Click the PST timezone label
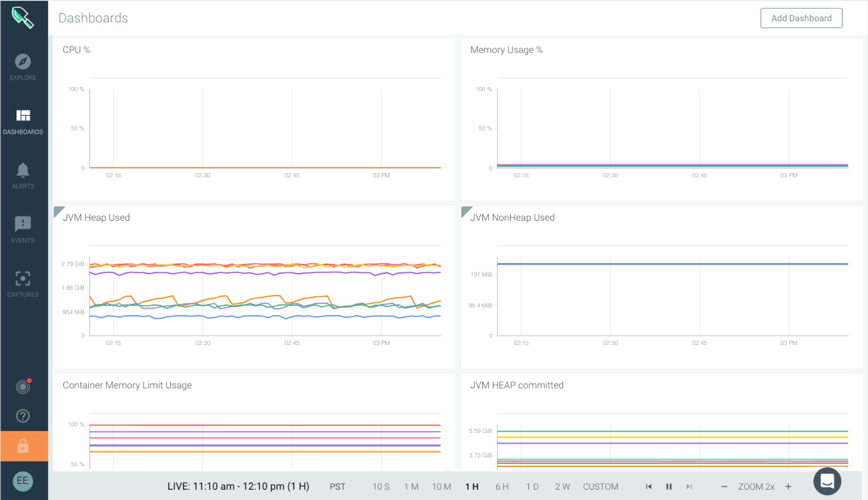Screen dimensions: 868x500 337,487
